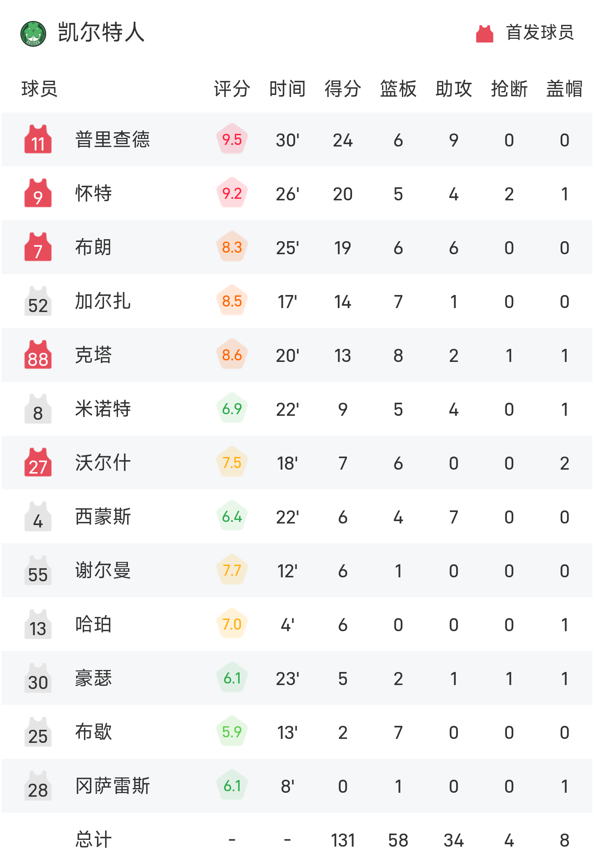The height and width of the screenshot is (868, 594).
Task: Click the red number 88 jersey
Action: pos(38,355)
